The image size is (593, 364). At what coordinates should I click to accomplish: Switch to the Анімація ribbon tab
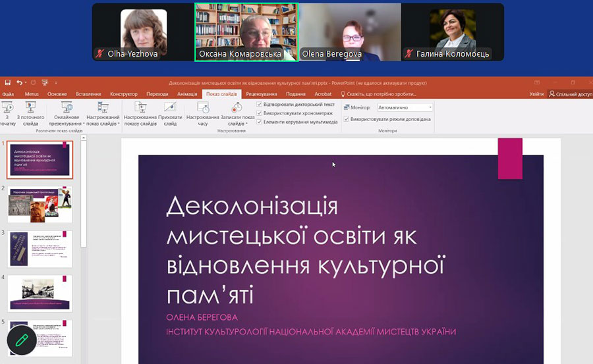(187, 94)
